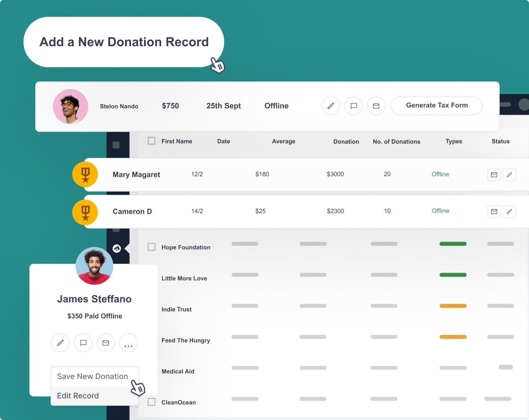Email Stelon Nando using the envelope icon
Viewport: 529px width, 420px height.
tap(376, 106)
